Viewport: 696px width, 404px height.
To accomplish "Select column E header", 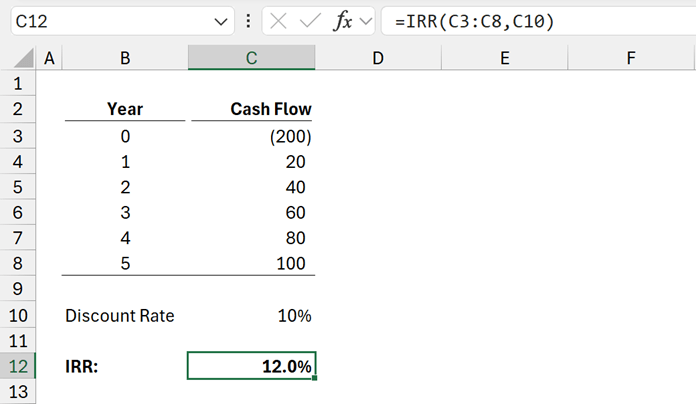I will [504, 59].
